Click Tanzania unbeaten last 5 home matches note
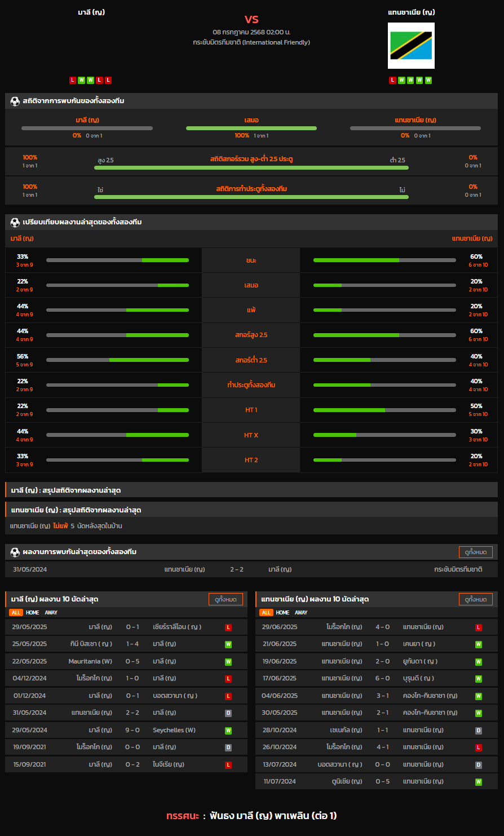 pyautogui.click(x=66, y=526)
